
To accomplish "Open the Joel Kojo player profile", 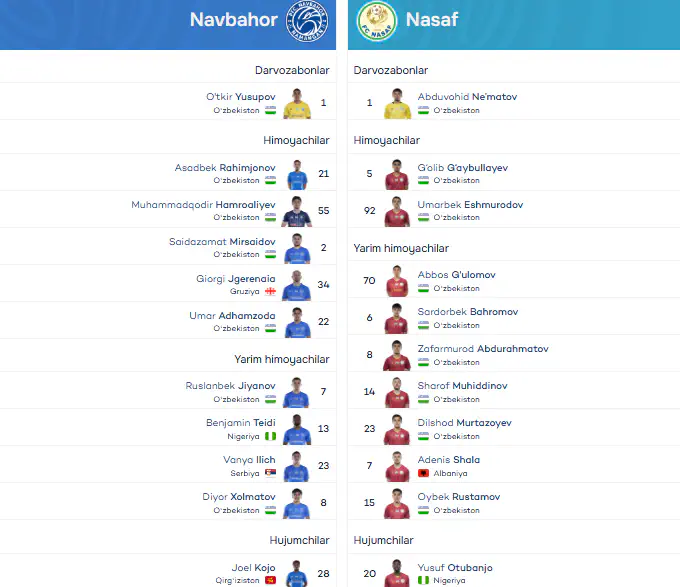I will point(253,567).
